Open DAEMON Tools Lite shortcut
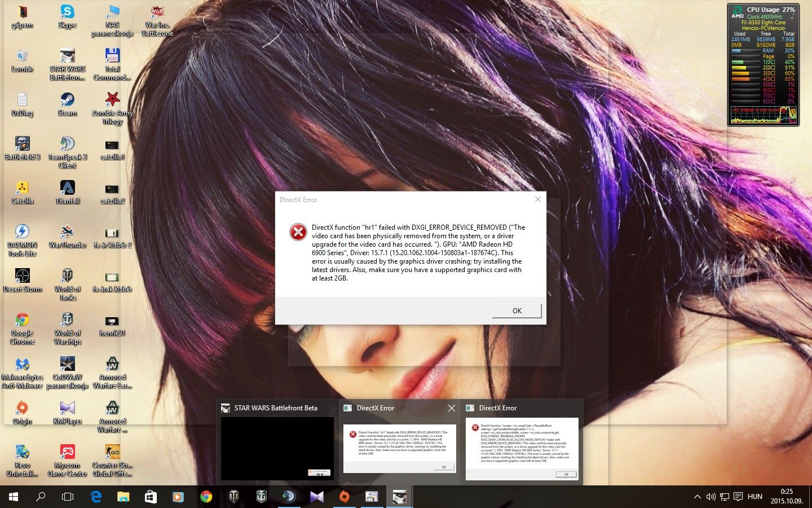 pos(22,240)
